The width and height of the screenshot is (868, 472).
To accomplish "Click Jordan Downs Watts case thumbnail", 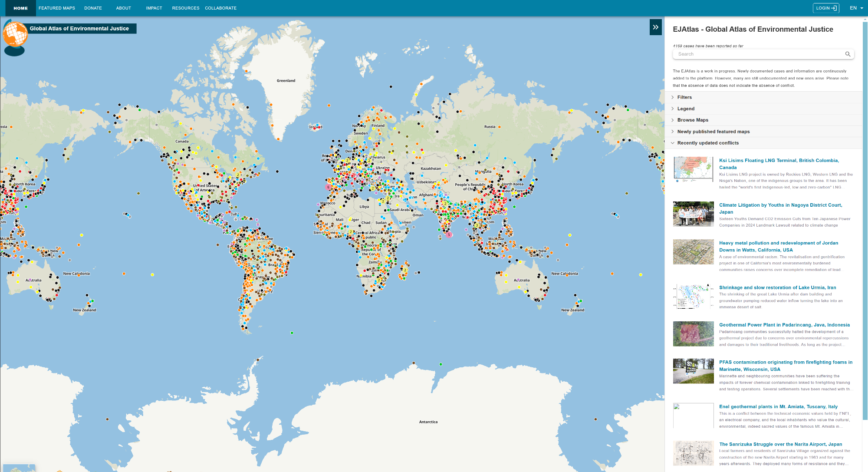I will [x=693, y=252].
